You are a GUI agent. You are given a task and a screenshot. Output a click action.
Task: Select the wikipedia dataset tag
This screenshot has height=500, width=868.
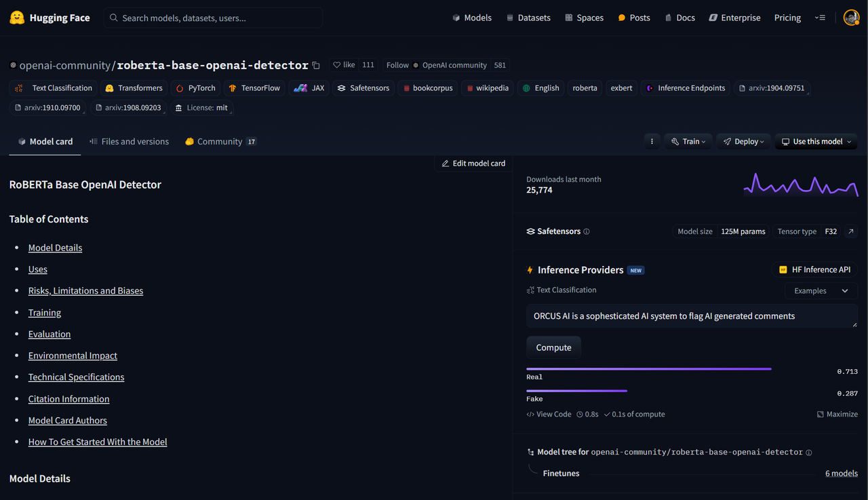(x=488, y=88)
